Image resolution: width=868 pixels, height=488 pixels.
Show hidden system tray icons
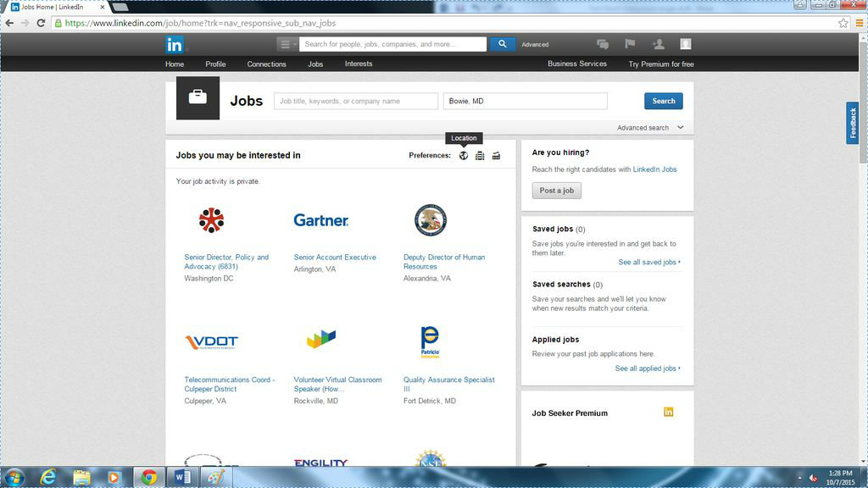[798, 478]
